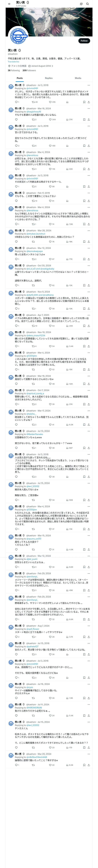Click the circular arrow icon beside search
The width and height of the screenshot is (98, 868).
click(x=81, y=4)
